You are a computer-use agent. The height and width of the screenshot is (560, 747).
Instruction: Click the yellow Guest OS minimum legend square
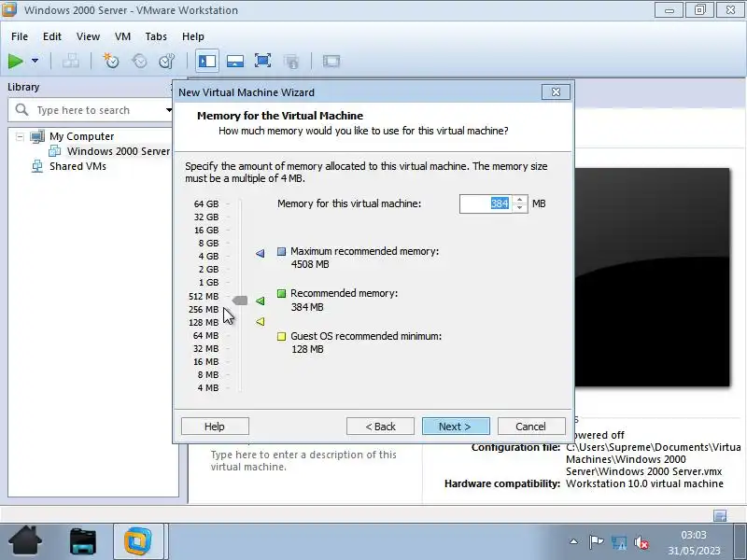(282, 337)
